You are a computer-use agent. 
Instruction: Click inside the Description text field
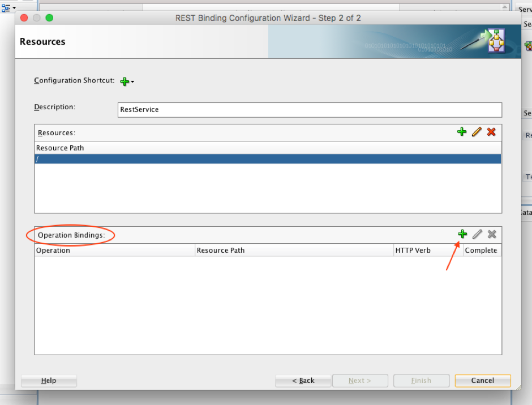coord(310,109)
